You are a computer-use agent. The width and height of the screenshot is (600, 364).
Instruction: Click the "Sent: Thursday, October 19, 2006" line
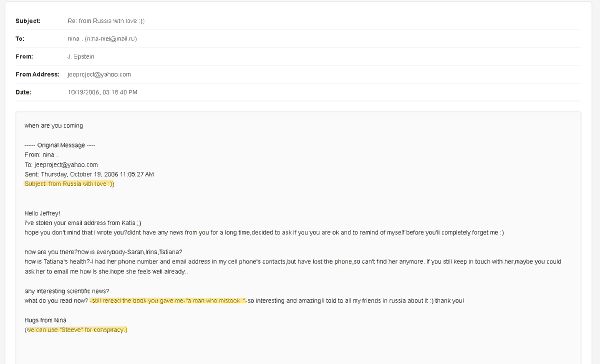89,174
